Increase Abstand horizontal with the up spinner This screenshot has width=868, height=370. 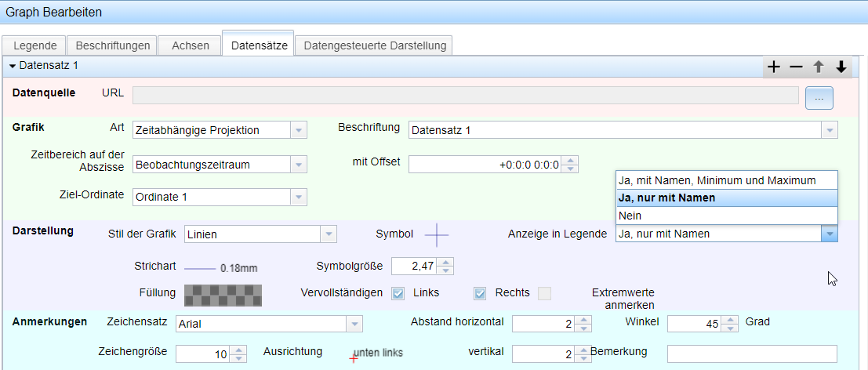583,320
